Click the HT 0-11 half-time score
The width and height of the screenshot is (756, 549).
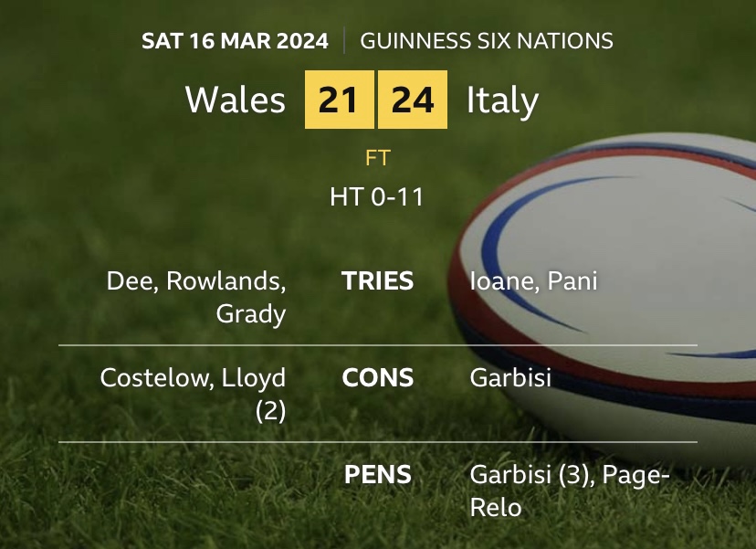click(x=377, y=196)
